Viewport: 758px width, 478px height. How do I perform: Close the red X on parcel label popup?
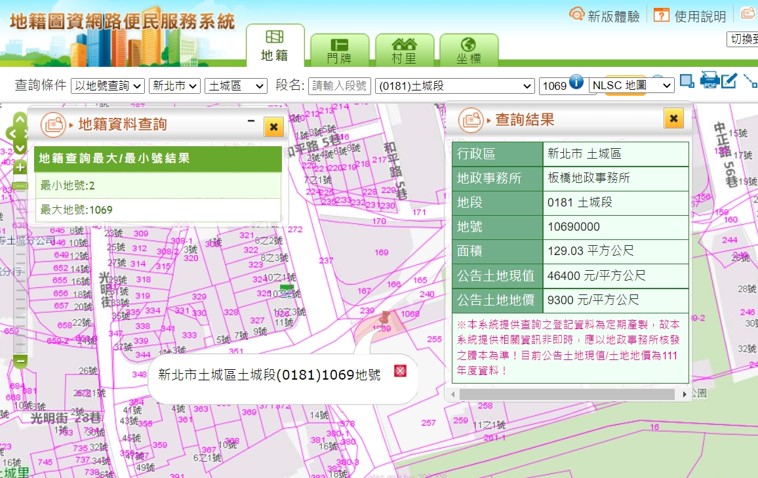point(400,371)
